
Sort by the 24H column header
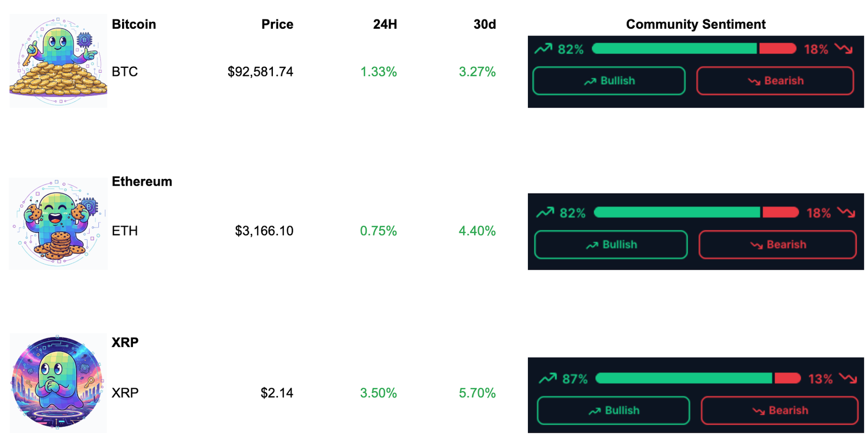point(385,24)
